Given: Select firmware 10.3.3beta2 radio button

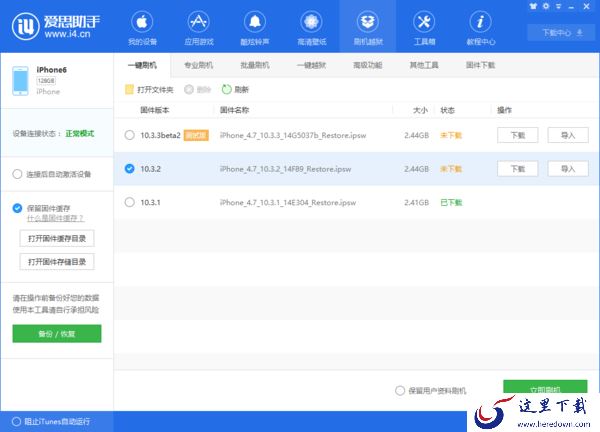Looking at the screenshot, I should pyautogui.click(x=130, y=135).
